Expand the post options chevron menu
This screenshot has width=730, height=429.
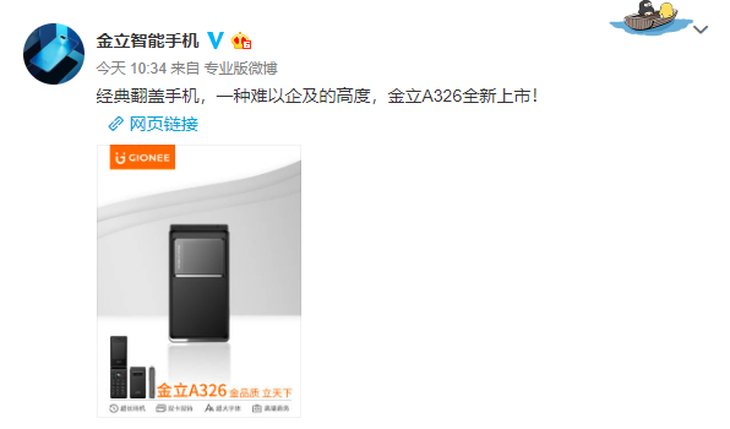pyautogui.click(x=701, y=30)
